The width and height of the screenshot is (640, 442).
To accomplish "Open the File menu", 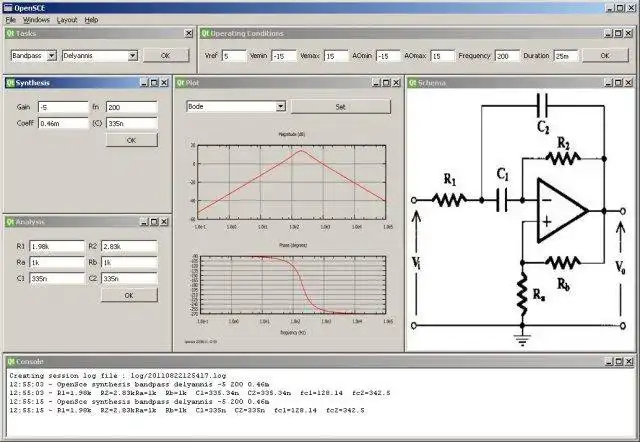I will 10,20.
